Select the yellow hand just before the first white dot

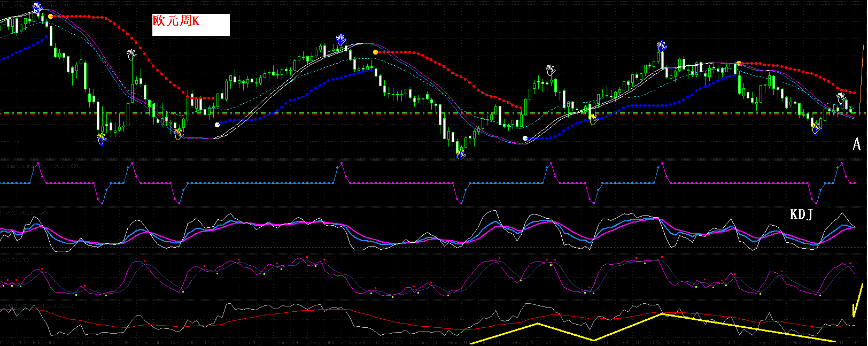(179, 134)
